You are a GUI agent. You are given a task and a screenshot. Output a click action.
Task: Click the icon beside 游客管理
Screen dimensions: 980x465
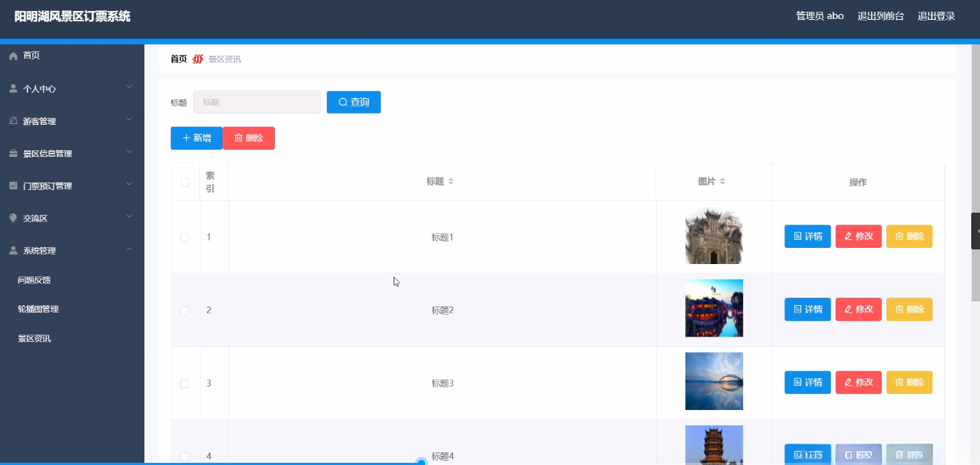click(13, 121)
